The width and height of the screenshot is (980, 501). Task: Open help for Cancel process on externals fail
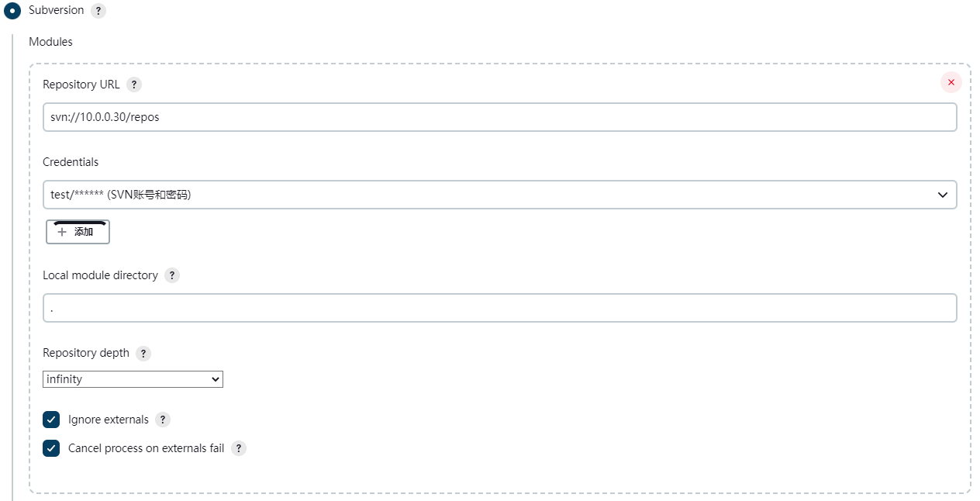pyautogui.click(x=239, y=448)
